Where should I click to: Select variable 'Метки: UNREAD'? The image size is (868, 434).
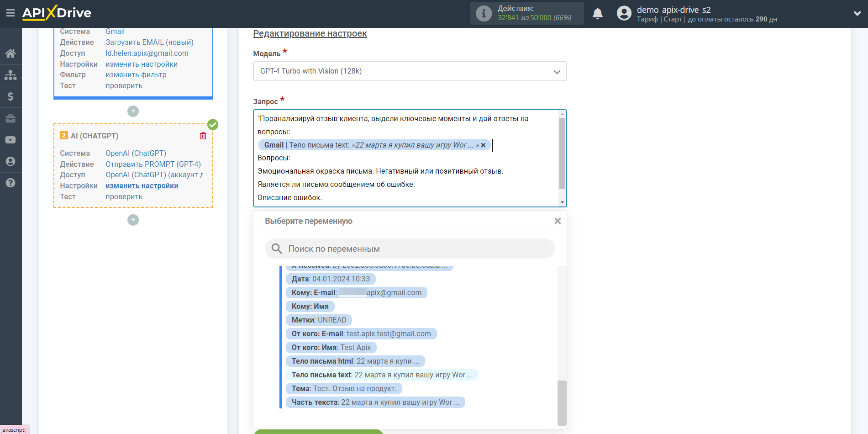[x=319, y=320]
